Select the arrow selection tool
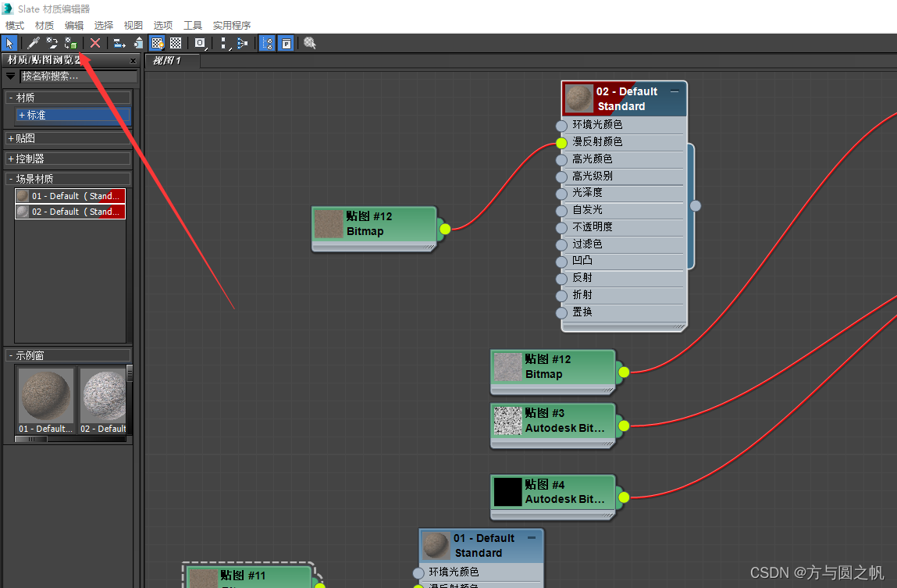Image resolution: width=897 pixels, height=588 pixels. (x=9, y=43)
